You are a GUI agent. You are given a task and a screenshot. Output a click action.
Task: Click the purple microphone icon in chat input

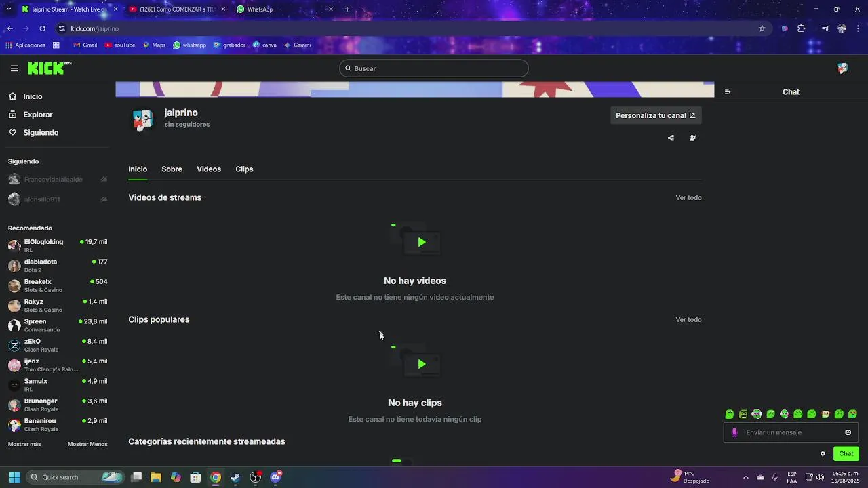(734, 432)
